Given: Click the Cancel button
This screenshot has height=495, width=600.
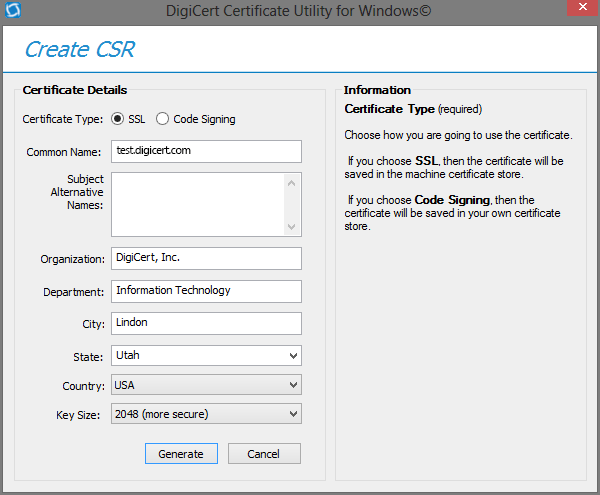Looking at the screenshot, I should click(x=264, y=454).
